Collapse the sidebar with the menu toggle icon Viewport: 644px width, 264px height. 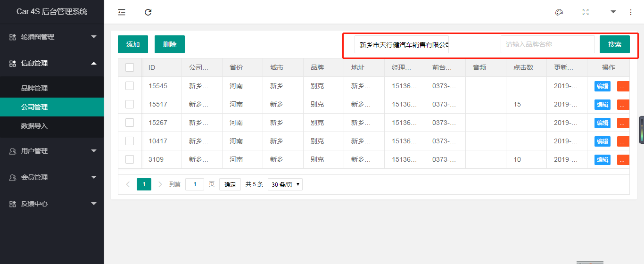coord(122,12)
